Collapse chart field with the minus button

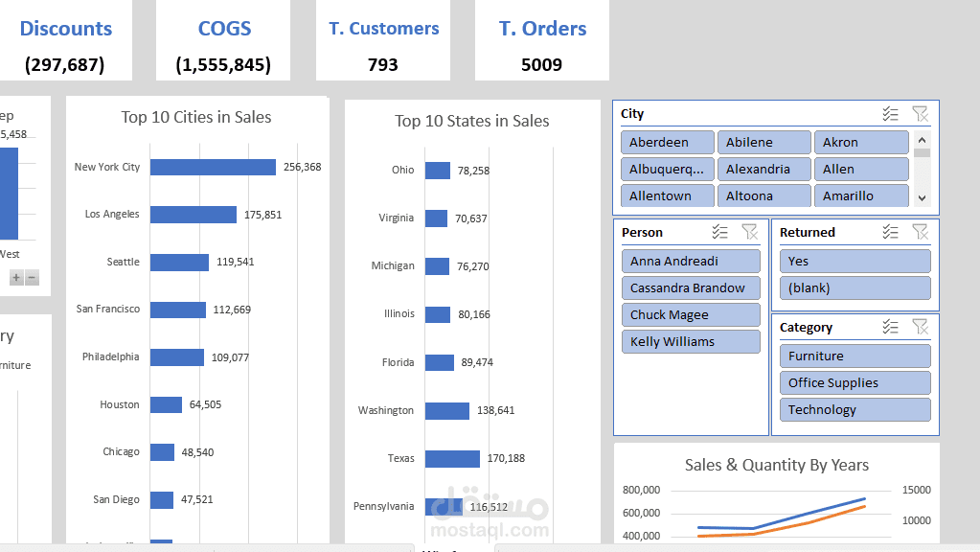point(32,278)
